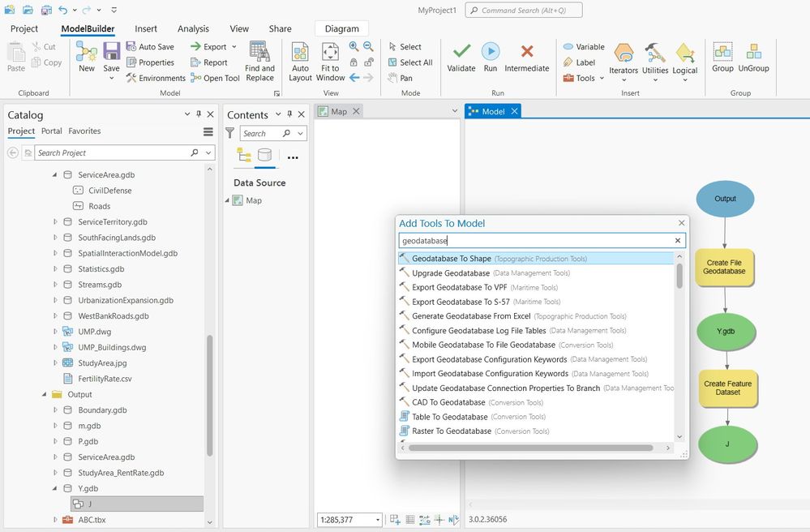The image size is (810, 532).
Task: Run the model
Action: click(x=491, y=58)
